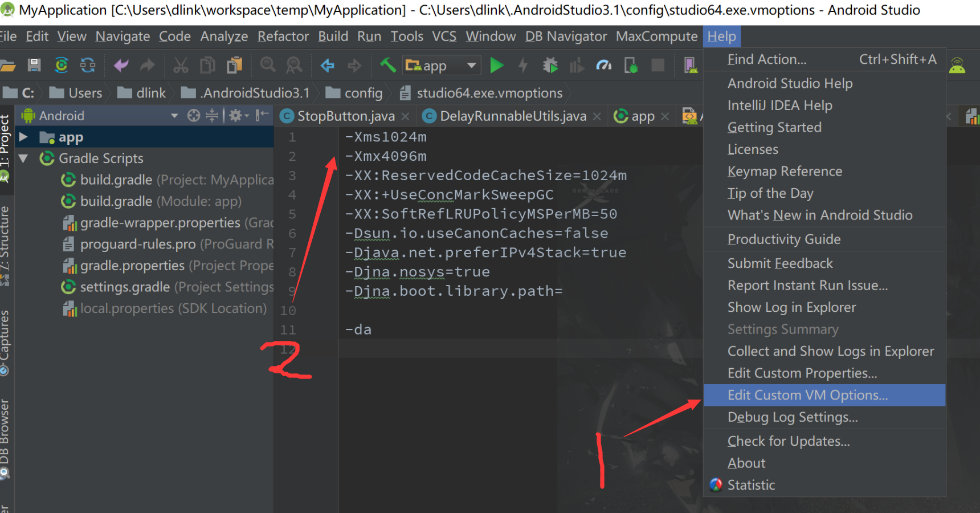This screenshot has width=980, height=513.
Task: Choose Keymap Reference in Help menu
Action: [824, 172]
